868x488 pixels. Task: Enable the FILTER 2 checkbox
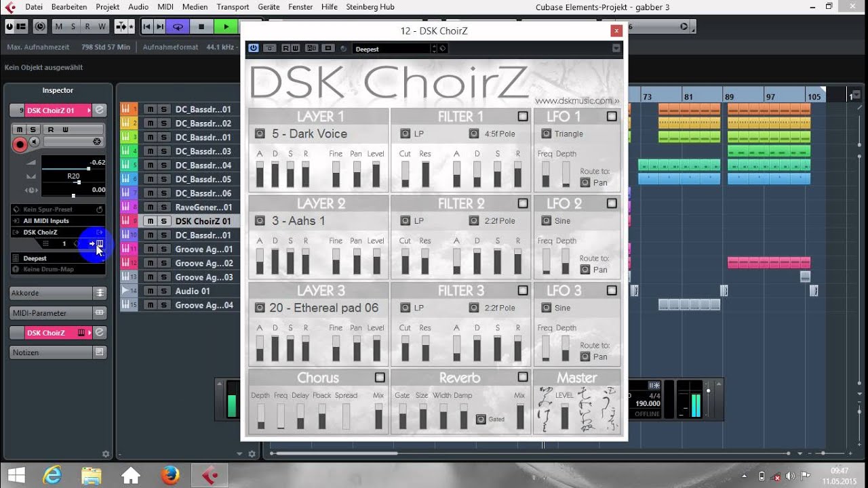coord(523,203)
